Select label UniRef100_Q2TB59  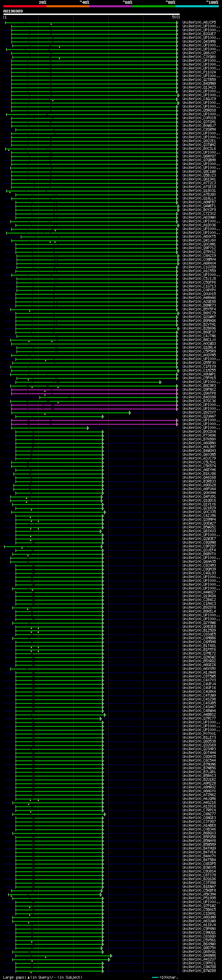tap(199, 80)
